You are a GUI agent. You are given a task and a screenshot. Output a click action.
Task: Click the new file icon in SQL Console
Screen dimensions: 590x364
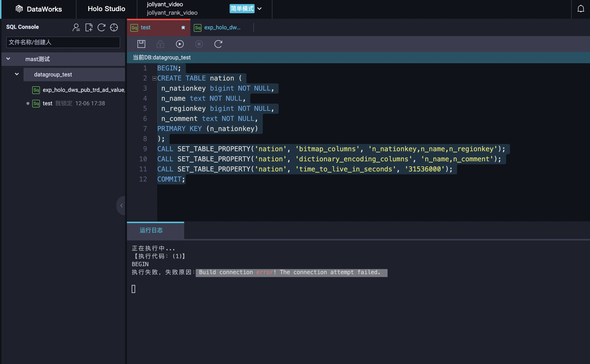(88, 27)
